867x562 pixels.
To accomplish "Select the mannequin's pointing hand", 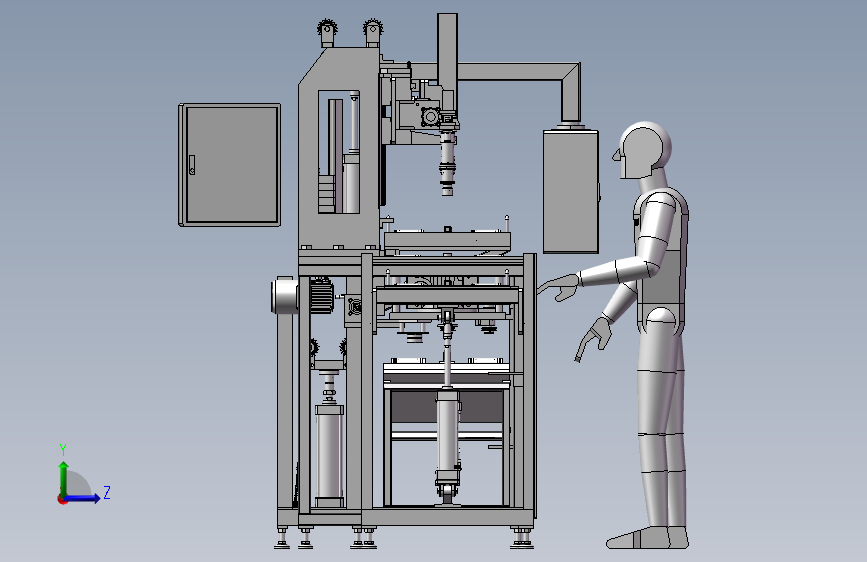I will (x=559, y=287).
